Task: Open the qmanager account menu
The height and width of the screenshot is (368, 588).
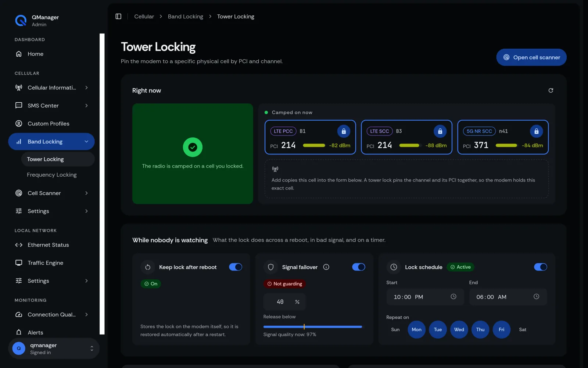Action: point(54,348)
